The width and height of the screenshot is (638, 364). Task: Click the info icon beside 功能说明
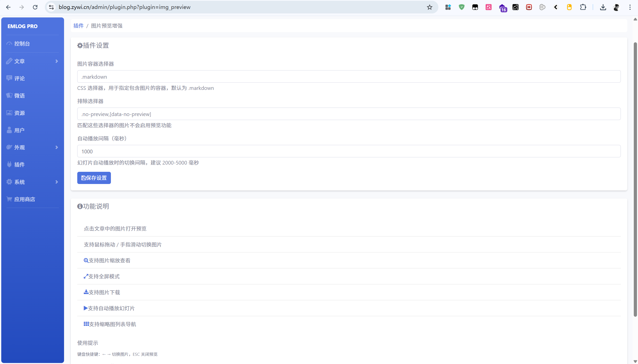(x=80, y=206)
